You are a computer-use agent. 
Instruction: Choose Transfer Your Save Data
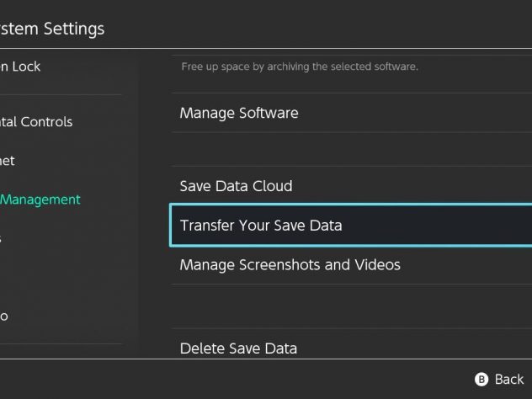pos(351,226)
